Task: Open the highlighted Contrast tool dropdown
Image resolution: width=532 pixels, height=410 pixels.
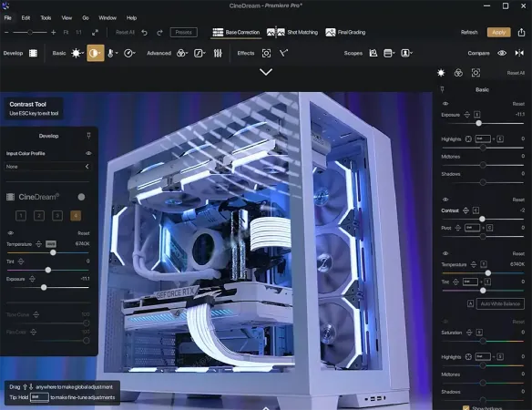Action: click(x=96, y=53)
